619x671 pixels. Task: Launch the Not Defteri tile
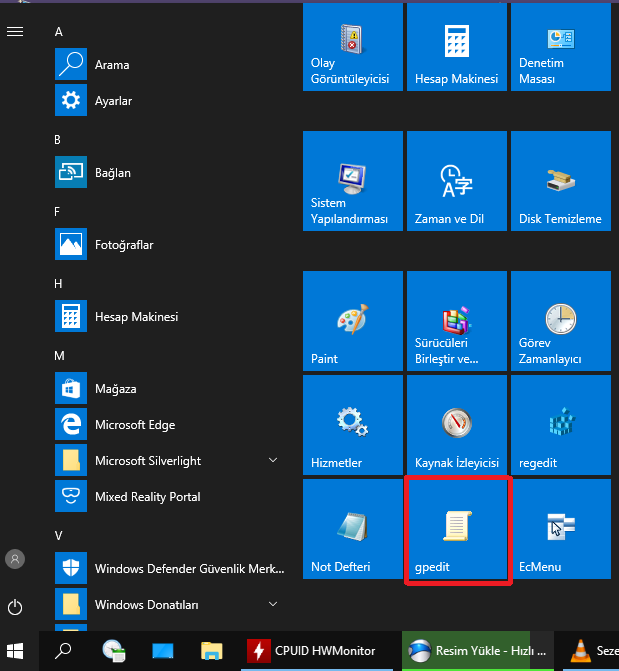(x=353, y=529)
